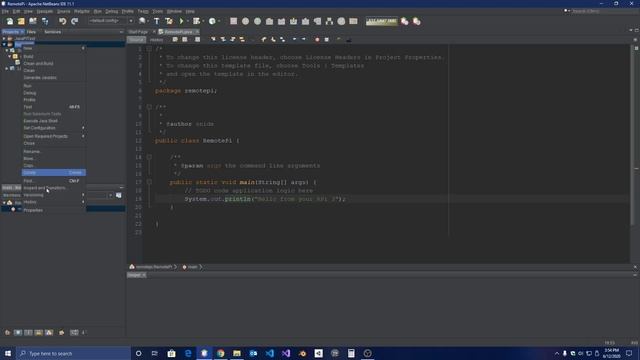
Task: Switch to the Files panel tab
Action: pos(31,32)
